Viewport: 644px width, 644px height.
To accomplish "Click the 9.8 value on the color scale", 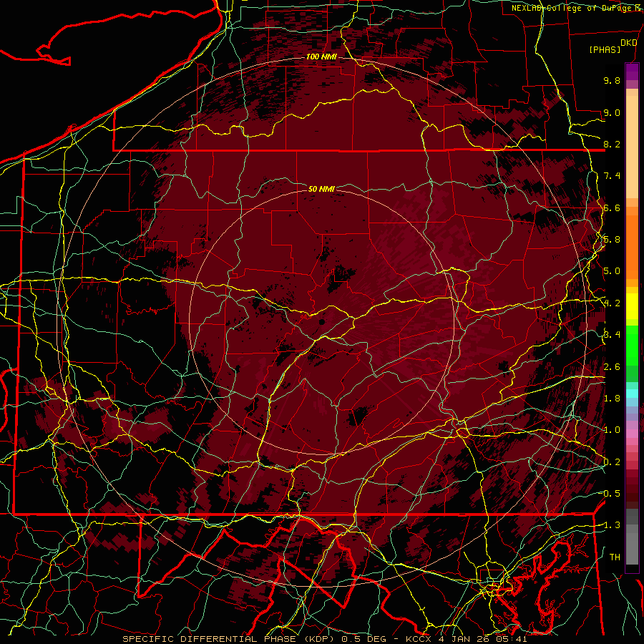I will point(612,80).
